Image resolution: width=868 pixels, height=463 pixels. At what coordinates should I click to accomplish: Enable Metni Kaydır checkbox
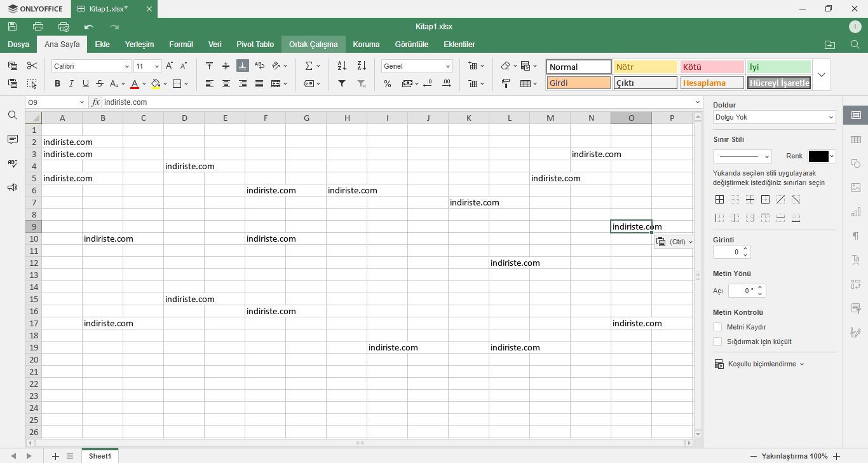tap(717, 327)
